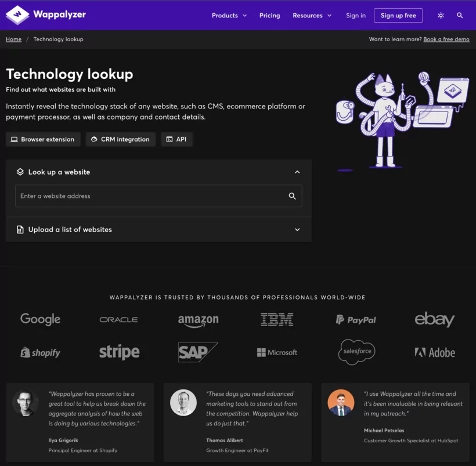Click the PayPal logo

click(355, 319)
